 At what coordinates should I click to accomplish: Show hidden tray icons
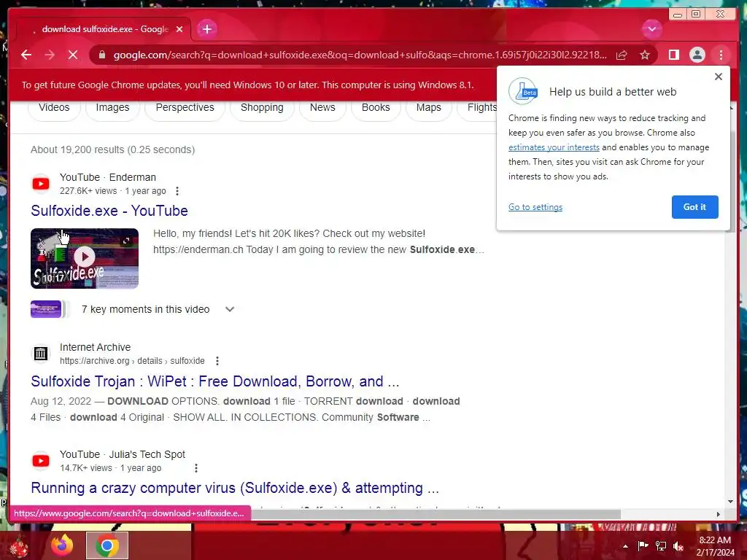625,546
